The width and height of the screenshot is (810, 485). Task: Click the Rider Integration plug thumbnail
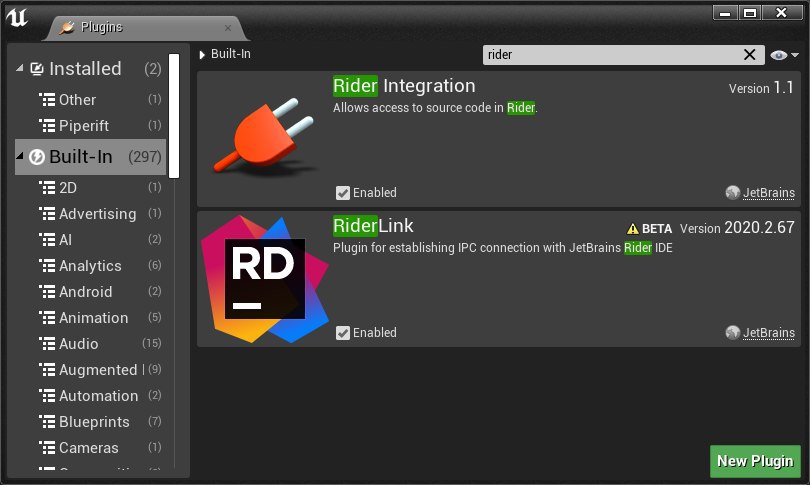[x=265, y=136]
